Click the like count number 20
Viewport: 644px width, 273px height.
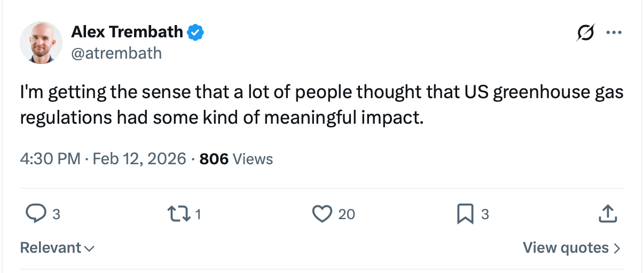click(x=347, y=215)
